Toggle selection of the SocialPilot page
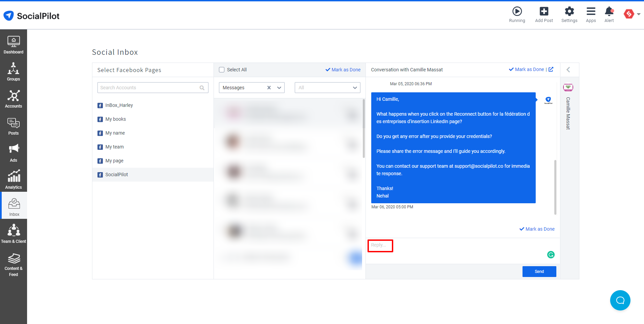 (116, 175)
